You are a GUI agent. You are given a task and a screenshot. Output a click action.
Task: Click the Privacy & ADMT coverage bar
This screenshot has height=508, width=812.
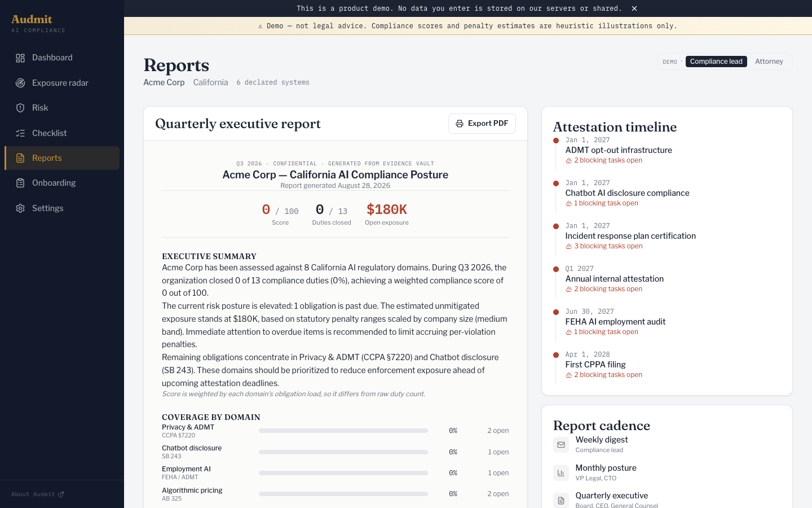pos(343,431)
